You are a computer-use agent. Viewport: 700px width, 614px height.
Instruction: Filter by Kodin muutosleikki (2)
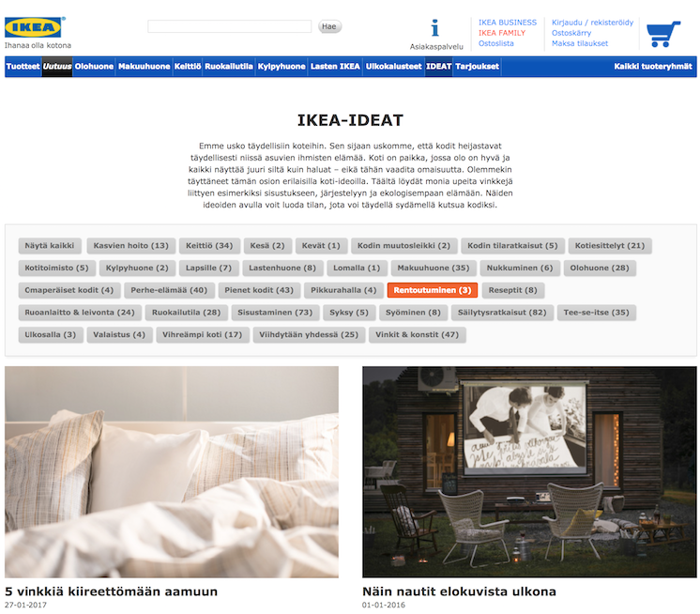tap(403, 246)
